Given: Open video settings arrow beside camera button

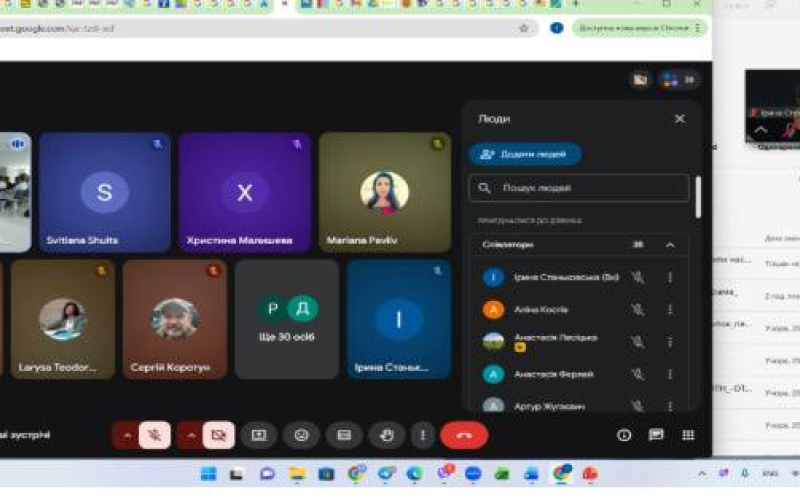Looking at the screenshot, I should [191, 435].
